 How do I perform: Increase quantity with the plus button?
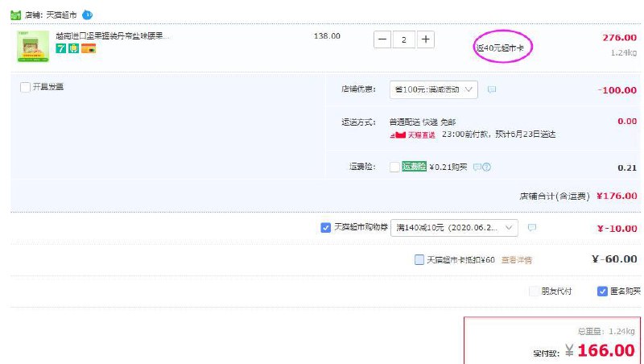pos(426,39)
